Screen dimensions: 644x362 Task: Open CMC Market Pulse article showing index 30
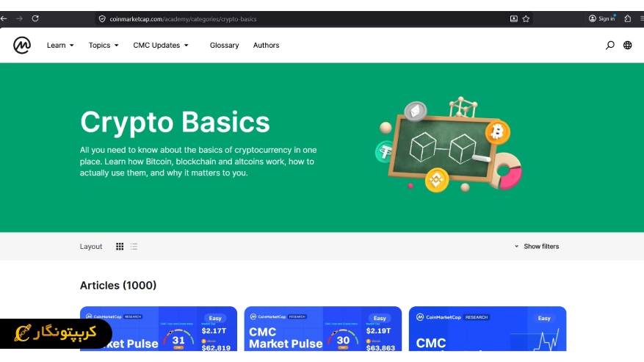click(x=323, y=329)
